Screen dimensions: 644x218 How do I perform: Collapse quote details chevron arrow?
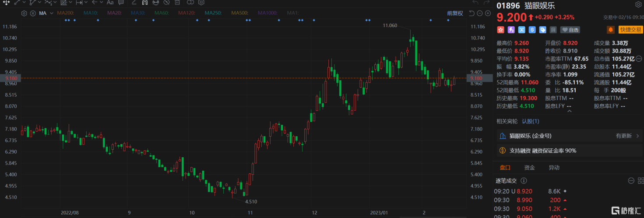(569, 111)
